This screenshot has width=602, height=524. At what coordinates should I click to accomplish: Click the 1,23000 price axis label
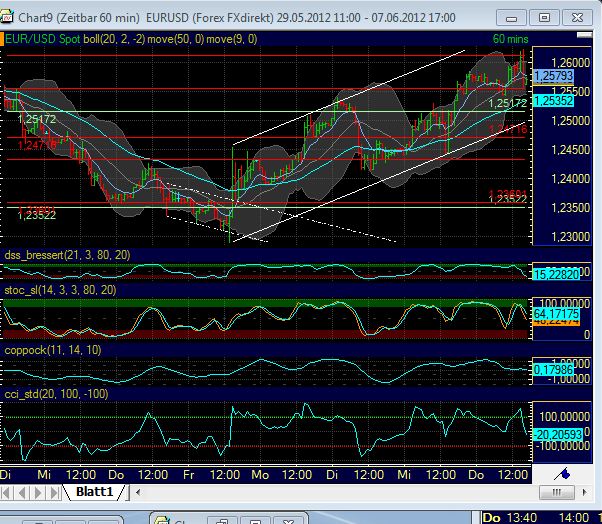[x=570, y=236]
